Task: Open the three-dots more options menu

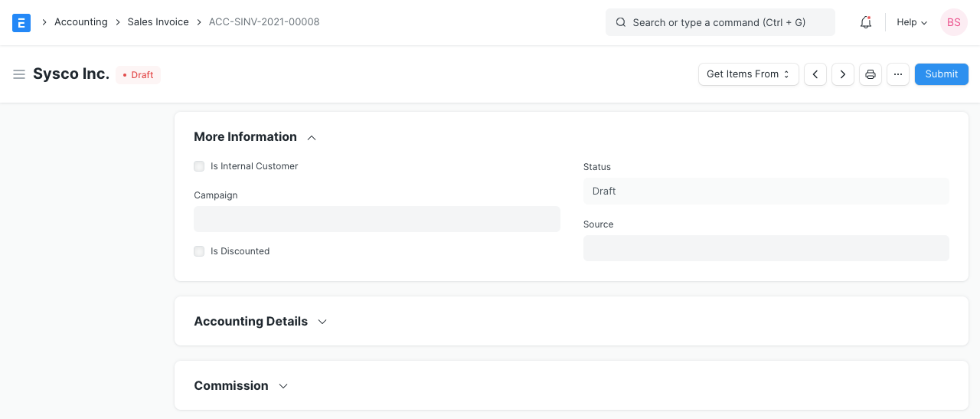Action: click(x=898, y=74)
